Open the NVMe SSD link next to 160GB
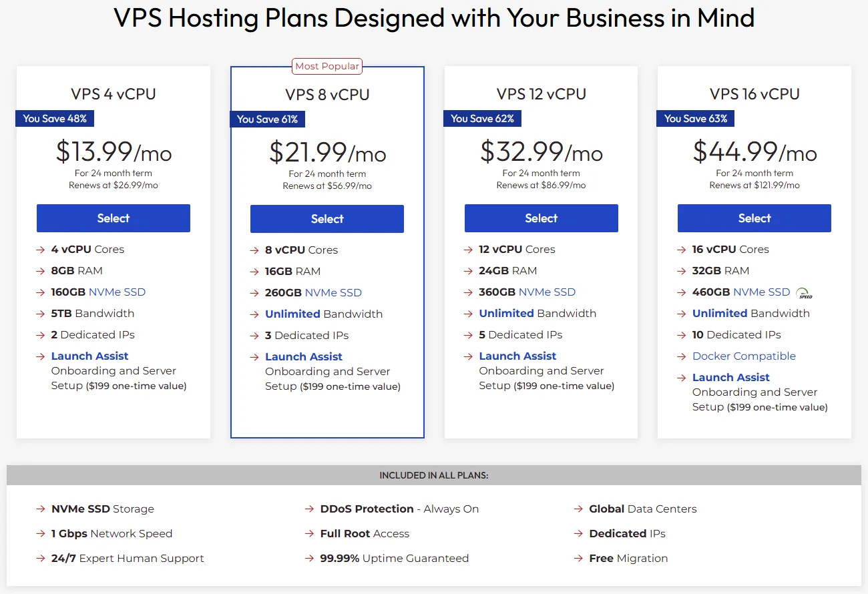This screenshot has width=868, height=594. coord(117,292)
